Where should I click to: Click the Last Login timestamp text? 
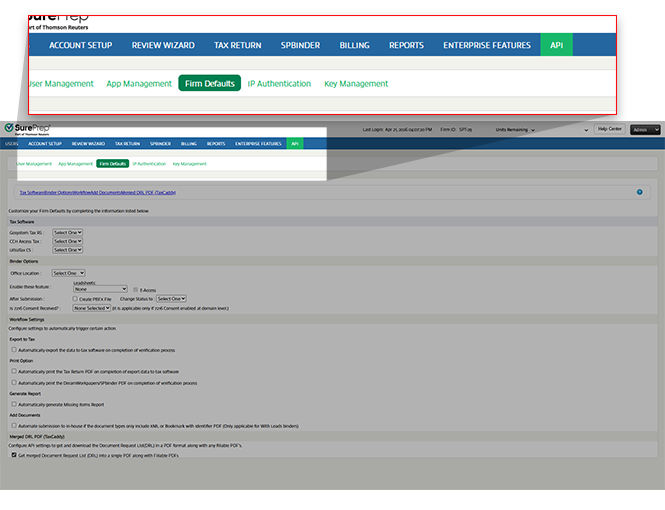point(397,129)
